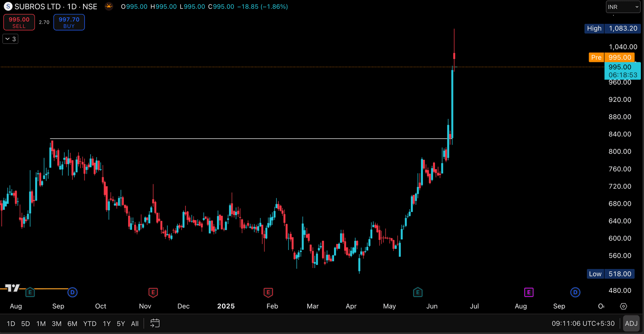Open the dividend marker near September 2024
644x334 pixels.
(72, 292)
